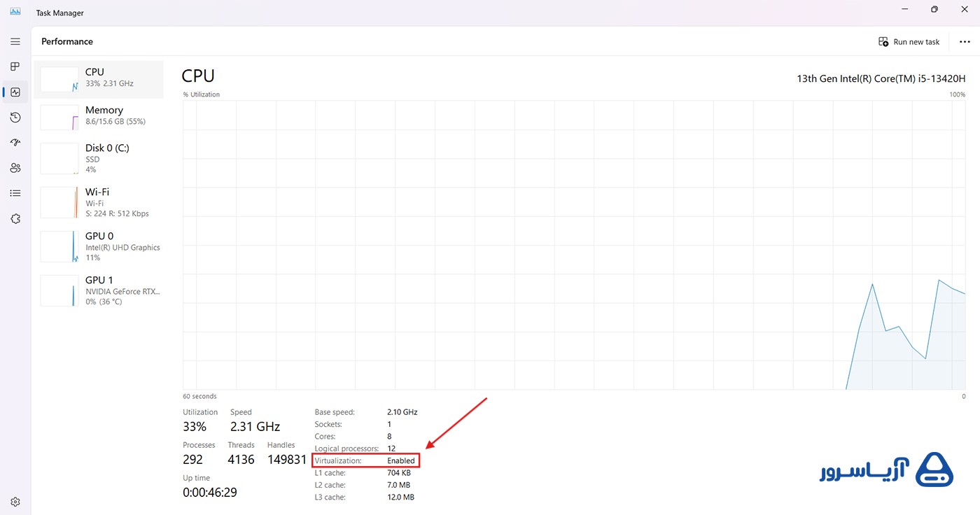This screenshot has height=515, width=980.
Task: Click the Memory mini graph thumbnail
Action: coord(59,118)
